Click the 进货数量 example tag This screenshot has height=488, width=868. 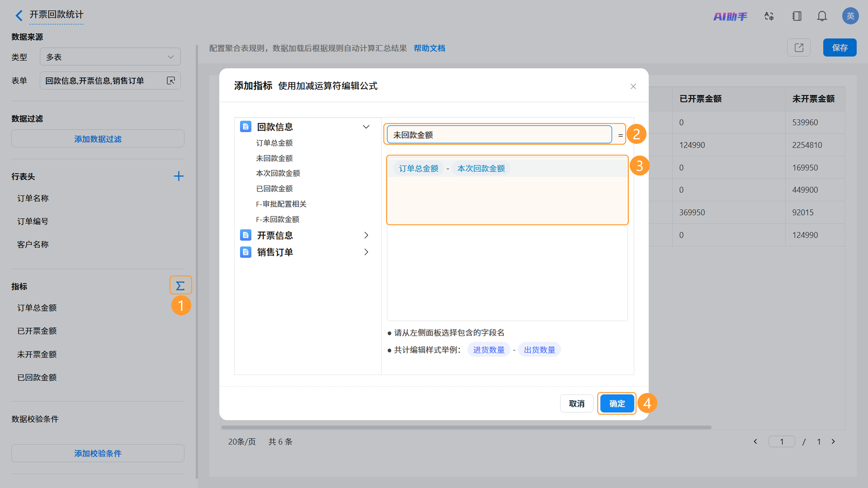pos(489,349)
